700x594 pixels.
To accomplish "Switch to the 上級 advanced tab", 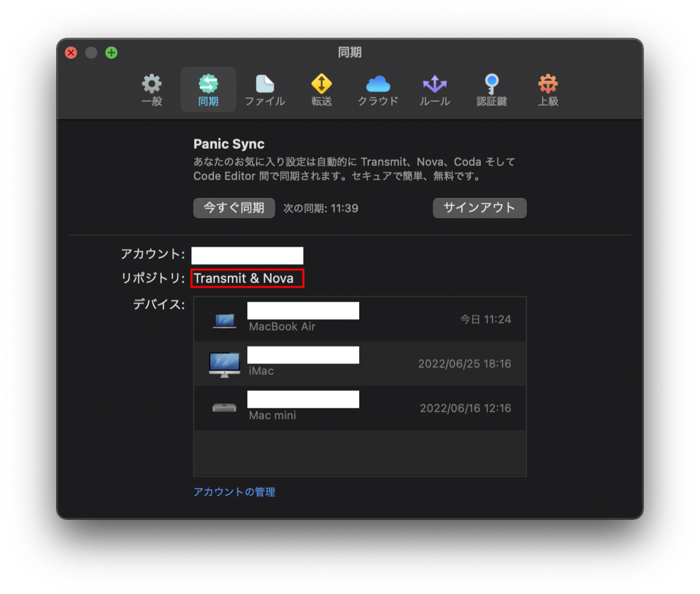I will (548, 90).
